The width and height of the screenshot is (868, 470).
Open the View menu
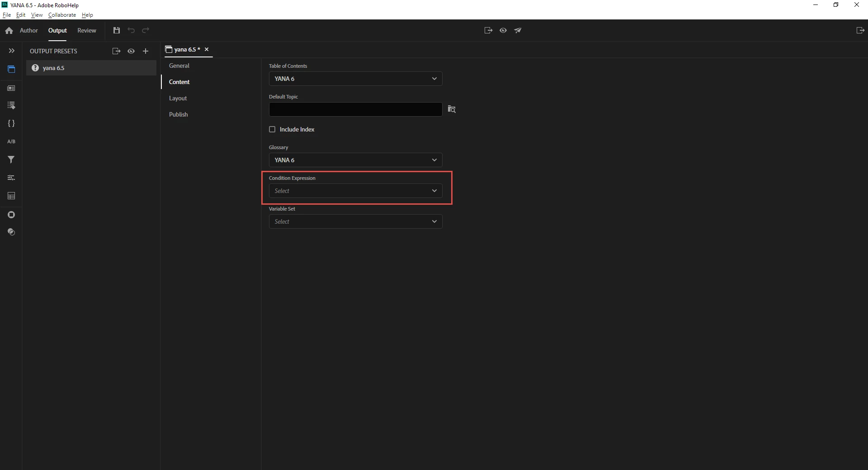pos(37,15)
